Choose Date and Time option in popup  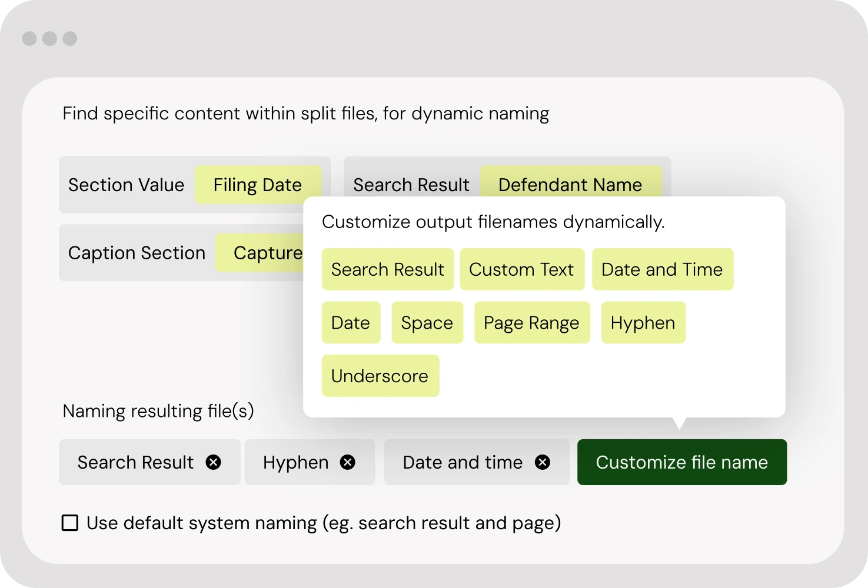pyautogui.click(x=662, y=269)
